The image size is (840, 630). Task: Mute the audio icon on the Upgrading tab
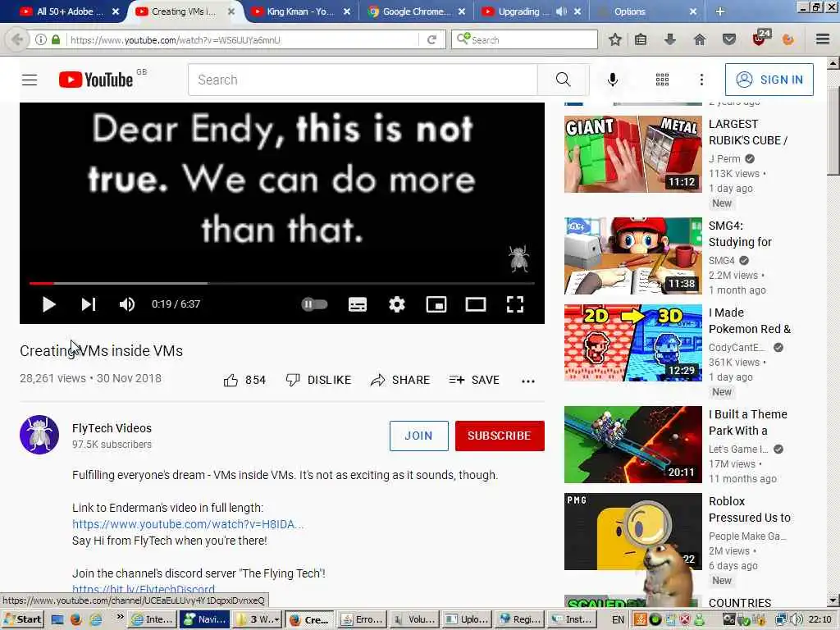[x=561, y=11]
